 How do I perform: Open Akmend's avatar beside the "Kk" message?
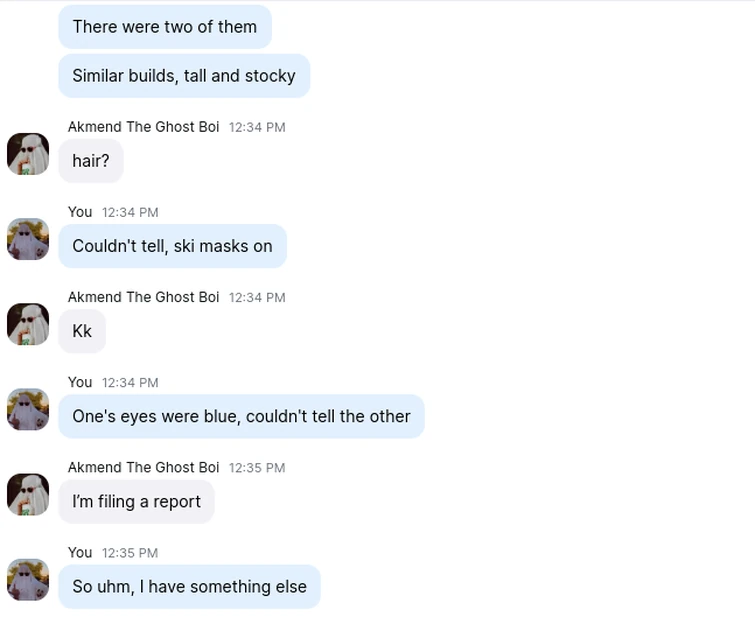(x=28, y=324)
